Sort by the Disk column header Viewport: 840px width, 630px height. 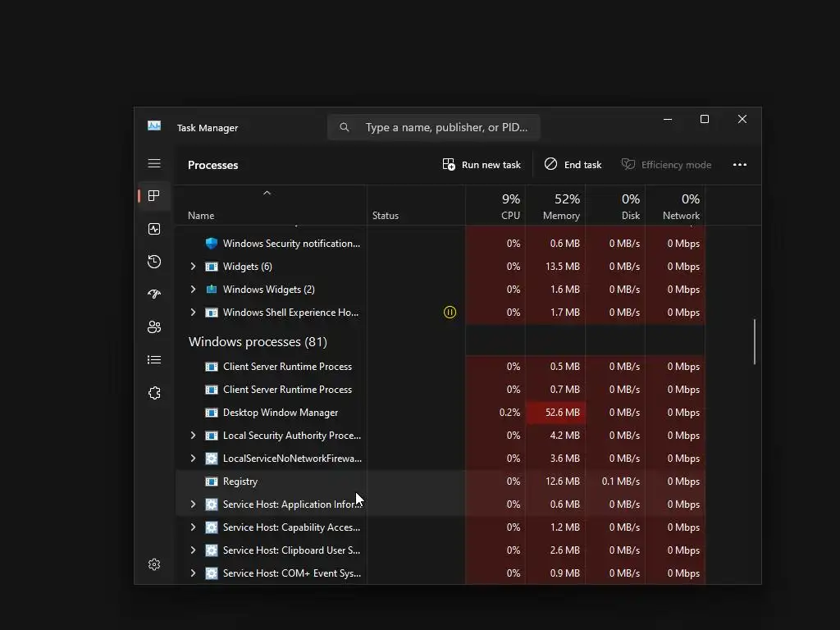[615, 206]
